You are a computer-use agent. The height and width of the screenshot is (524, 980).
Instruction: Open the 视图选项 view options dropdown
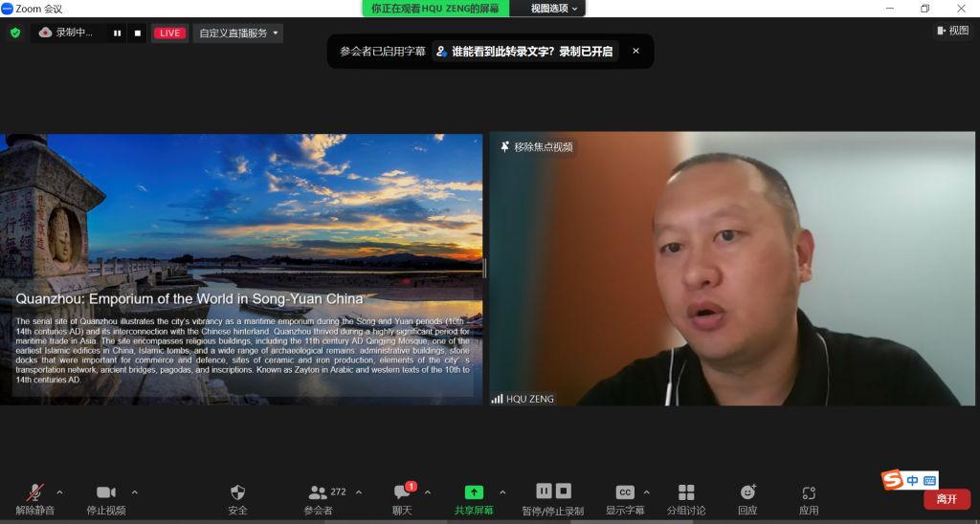[x=554, y=8]
